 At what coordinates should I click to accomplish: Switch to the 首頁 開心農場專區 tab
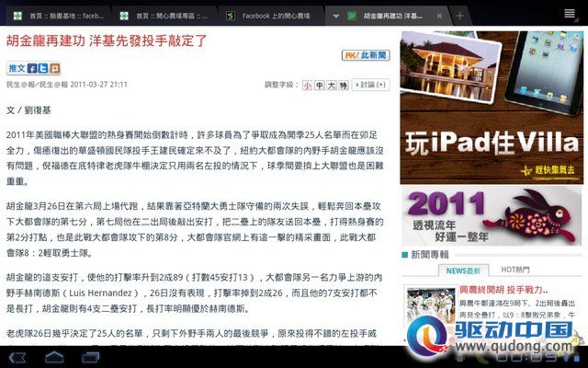(x=165, y=16)
